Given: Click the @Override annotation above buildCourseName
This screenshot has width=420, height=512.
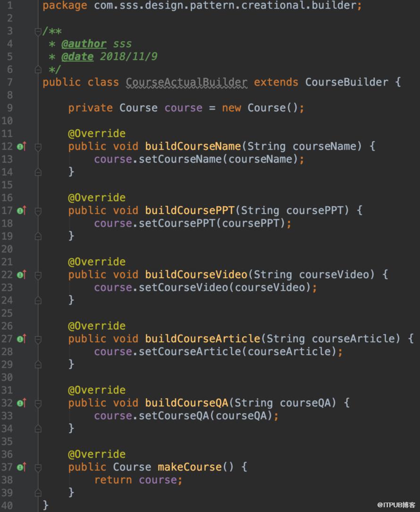Looking at the screenshot, I should (97, 134).
